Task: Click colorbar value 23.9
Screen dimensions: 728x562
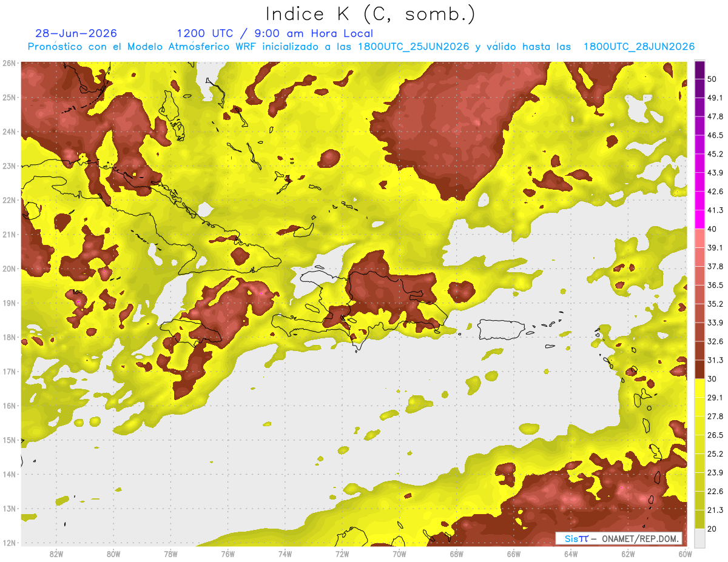Action: (x=716, y=472)
